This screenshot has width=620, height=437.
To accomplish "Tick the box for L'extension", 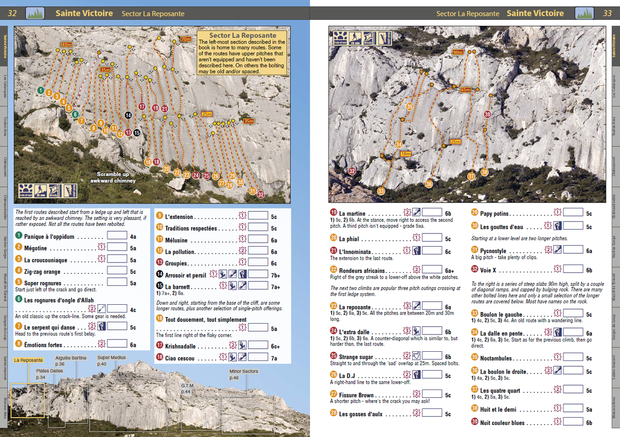I will click(x=258, y=216).
